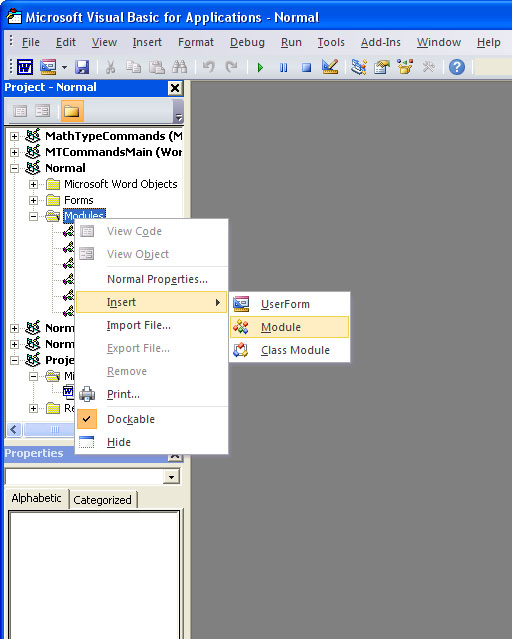This screenshot has height=639, width=512.
Task: Choose Import File... in the context menu
Action: tap(152, 325)
